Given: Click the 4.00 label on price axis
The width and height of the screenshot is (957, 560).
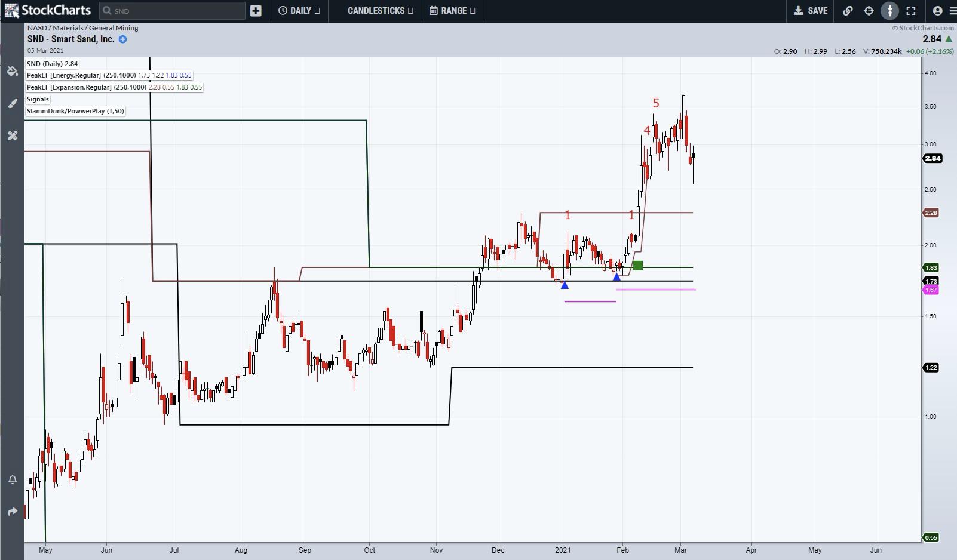Looking at the screenshot, I should pyautogui.click(x=930, y=73).
